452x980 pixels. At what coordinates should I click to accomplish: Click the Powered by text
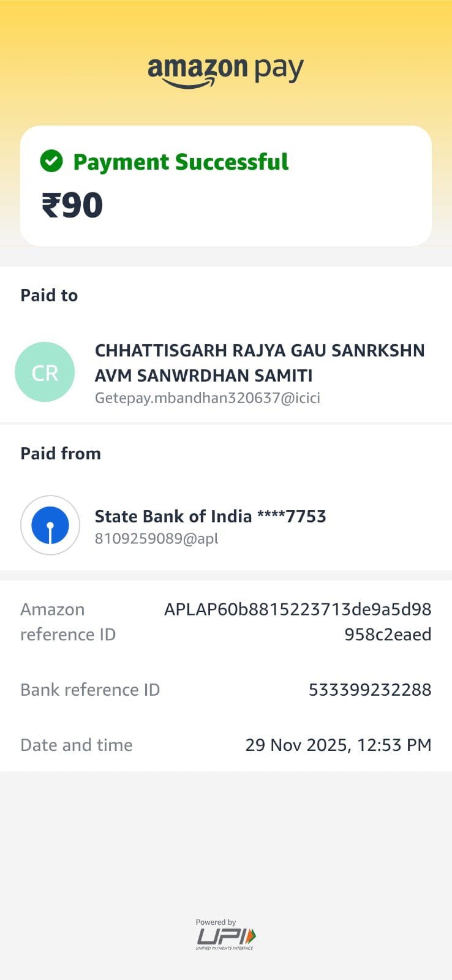click(216, 922)
